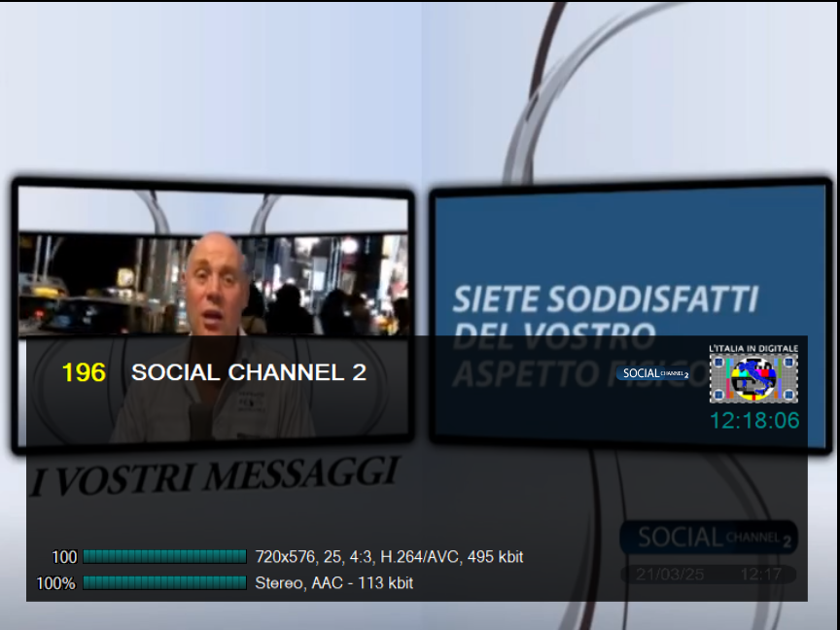This screenshot has width=840, height=630.
Task: Click the L'Italia in Digitale test card icon
Action: tap(753, 378)
